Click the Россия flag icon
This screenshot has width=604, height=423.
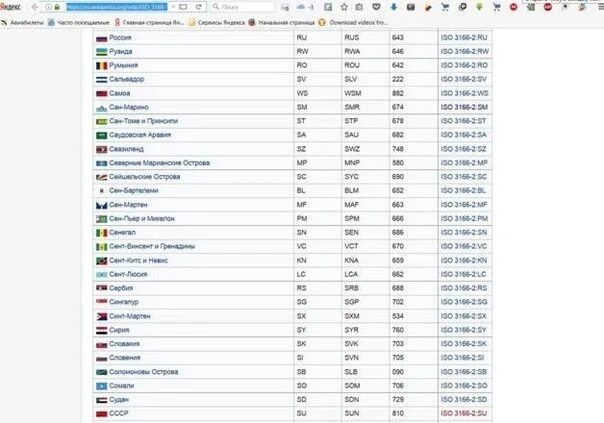point(101,38)
